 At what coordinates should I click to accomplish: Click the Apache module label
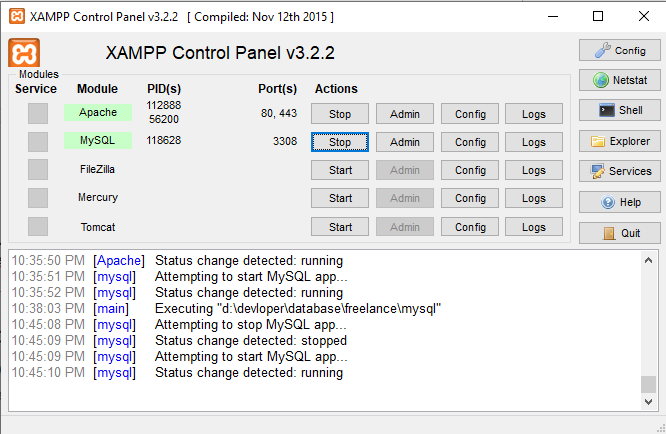click(98, 113)
